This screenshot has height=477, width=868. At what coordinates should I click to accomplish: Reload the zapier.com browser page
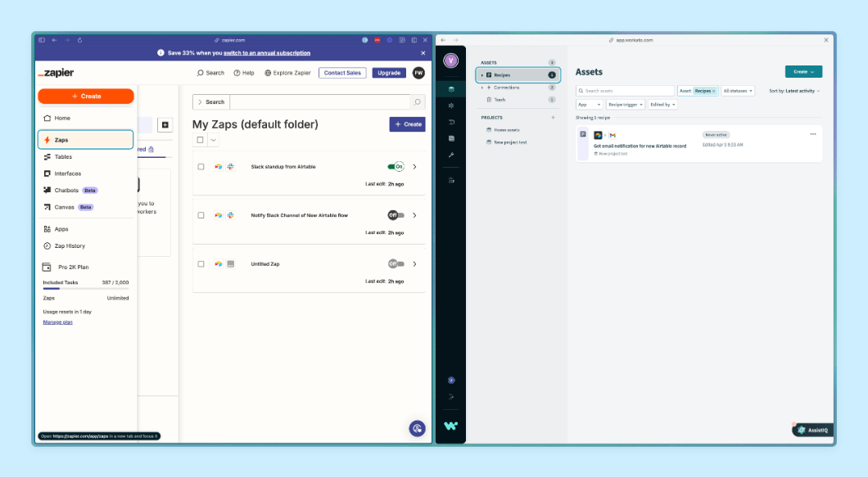tap(79, 40)
